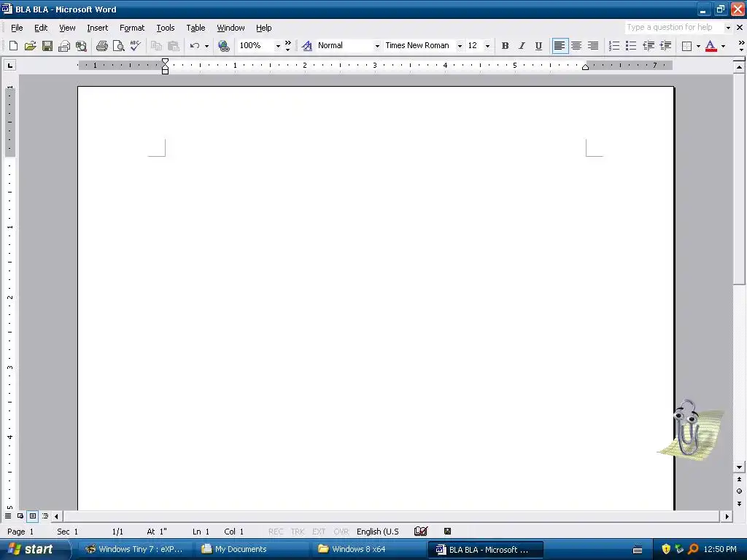The image size is (747, 560).
Task: Switch to Windows 8 x64 taskbar folder
Action: [x=368, y=549]
